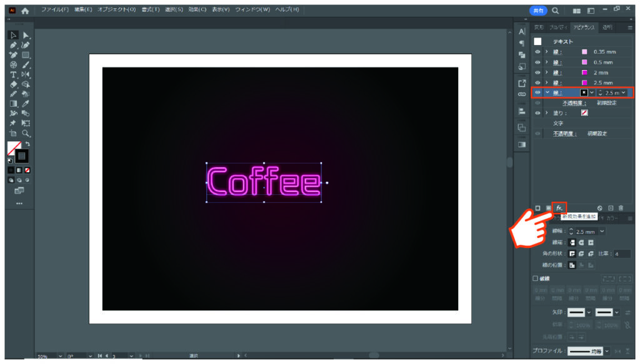This screenshot has width=640, height=364.
Task: Select the Paintbrush tool
Action: coord(26,65)
